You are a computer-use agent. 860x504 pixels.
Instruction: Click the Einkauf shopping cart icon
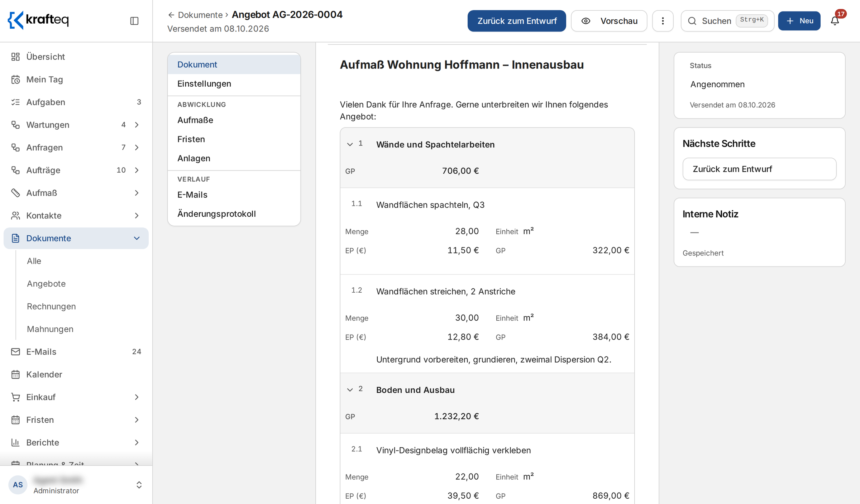[15, 397]
